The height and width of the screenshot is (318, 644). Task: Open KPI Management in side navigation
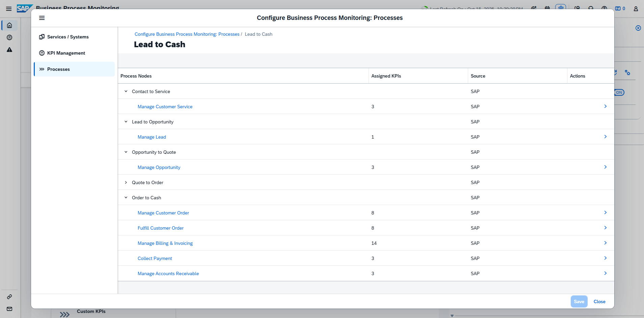tap(66, 53)
